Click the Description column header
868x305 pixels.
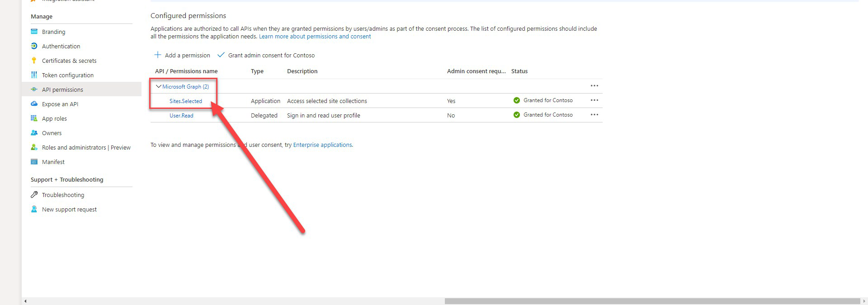point(302,71)
